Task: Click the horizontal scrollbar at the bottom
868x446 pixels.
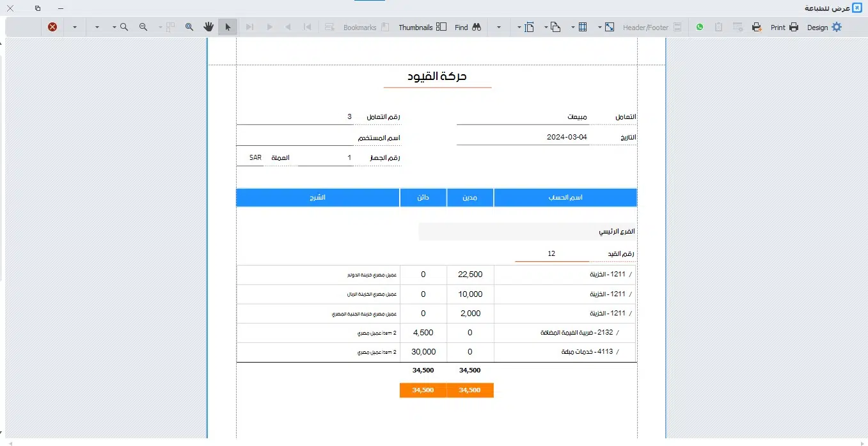Action: coord(435,442)
